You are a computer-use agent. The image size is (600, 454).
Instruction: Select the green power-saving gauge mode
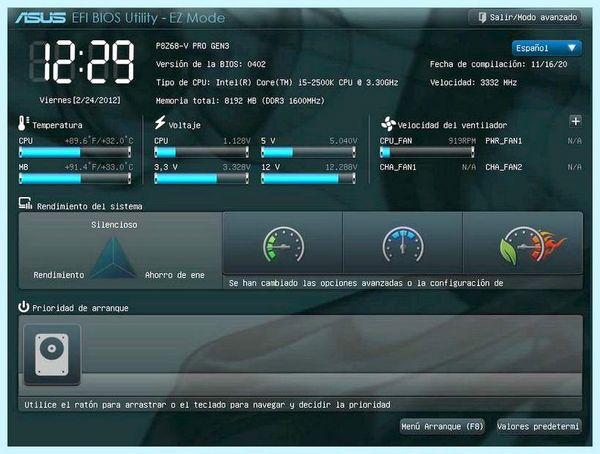pyautogui.click(x=283, y=243)
